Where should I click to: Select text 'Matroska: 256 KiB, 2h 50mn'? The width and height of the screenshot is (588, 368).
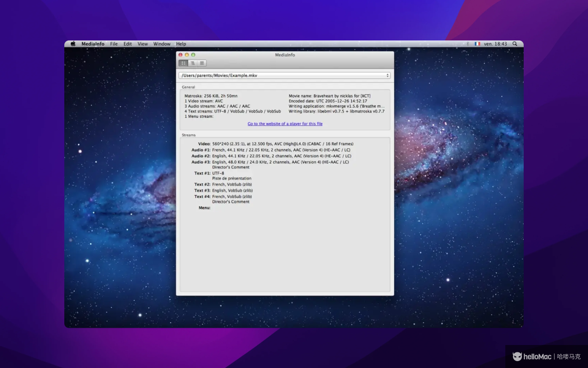pos(211,96)
